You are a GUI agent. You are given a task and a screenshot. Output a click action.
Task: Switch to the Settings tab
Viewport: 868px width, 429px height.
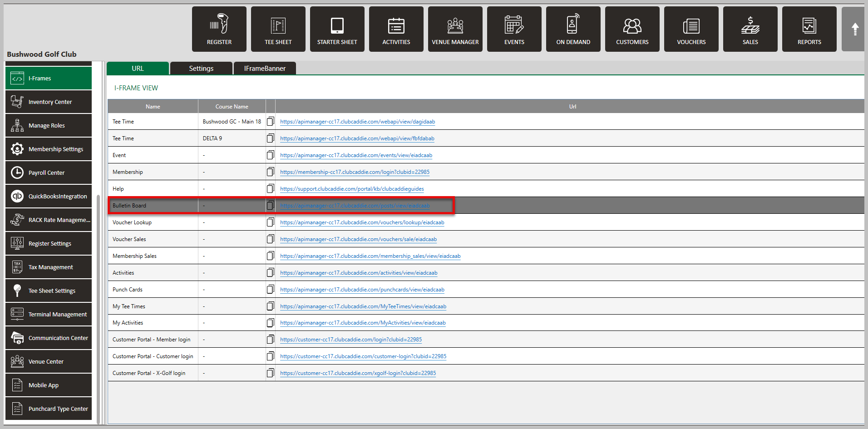pos(201,68)
